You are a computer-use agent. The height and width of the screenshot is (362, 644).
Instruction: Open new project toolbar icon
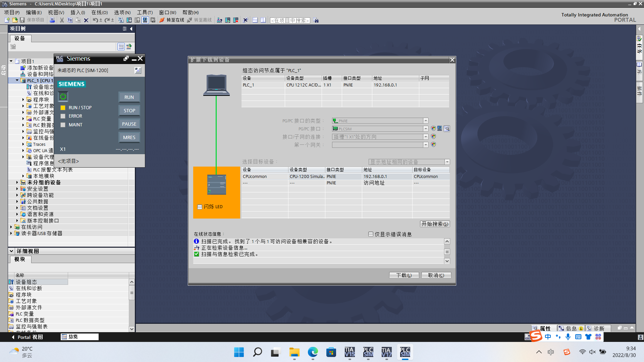click(x=7, y=20)
